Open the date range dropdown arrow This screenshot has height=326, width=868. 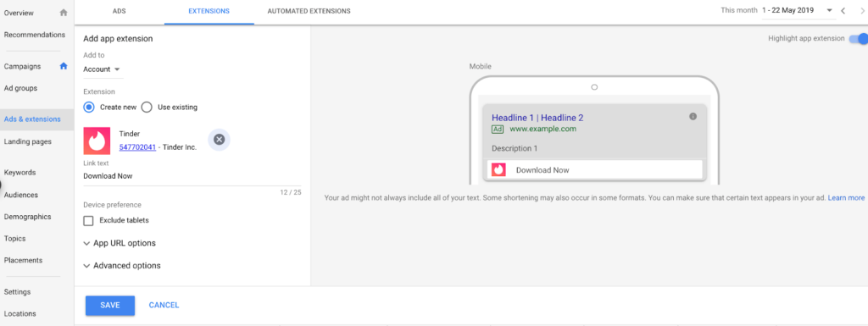[x=829, y=10]
